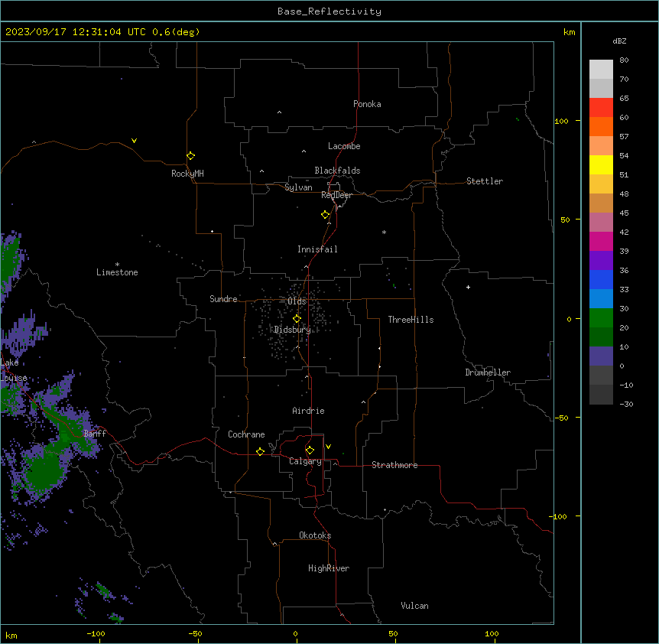Viewport: 659px width, 644px height.
Task: Click the white 80 dBZ legend swatch
Action: (x=601, y=70)
